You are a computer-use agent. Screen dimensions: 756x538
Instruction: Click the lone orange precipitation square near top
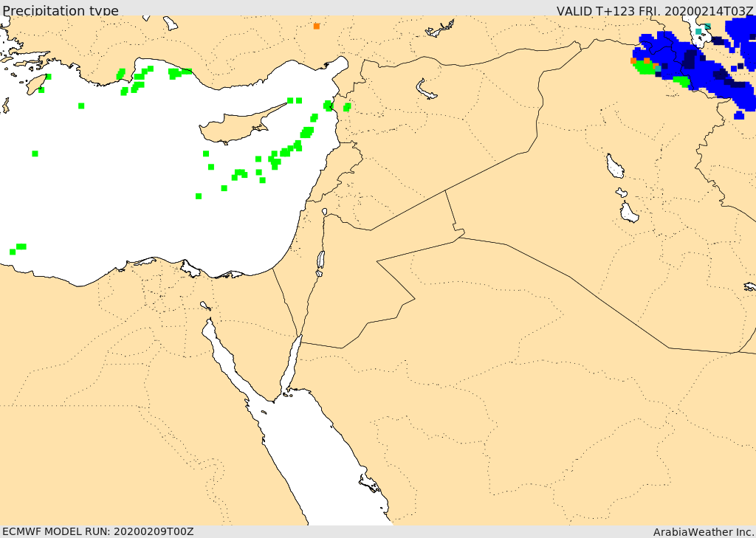tap(316, 26)
